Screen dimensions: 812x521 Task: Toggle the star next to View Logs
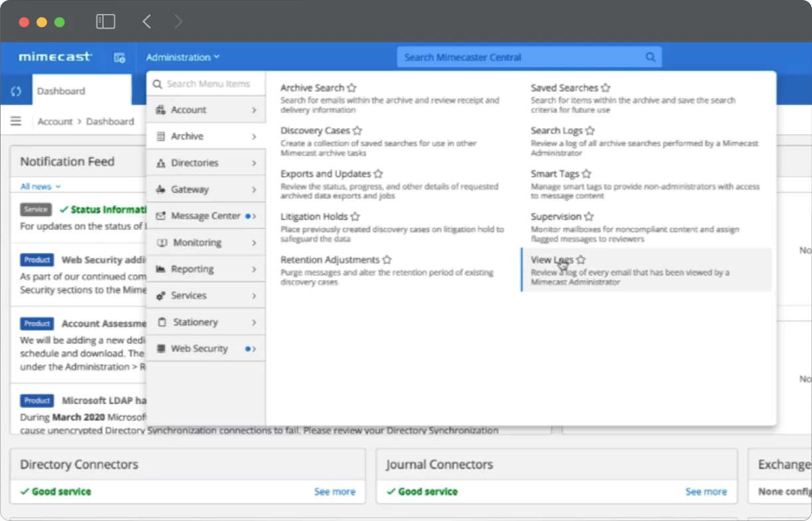(581, 260)
